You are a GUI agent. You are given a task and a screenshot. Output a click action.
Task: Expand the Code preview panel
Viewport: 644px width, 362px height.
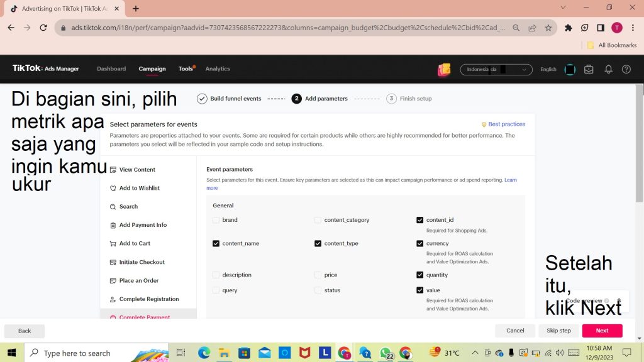(619, 300)
